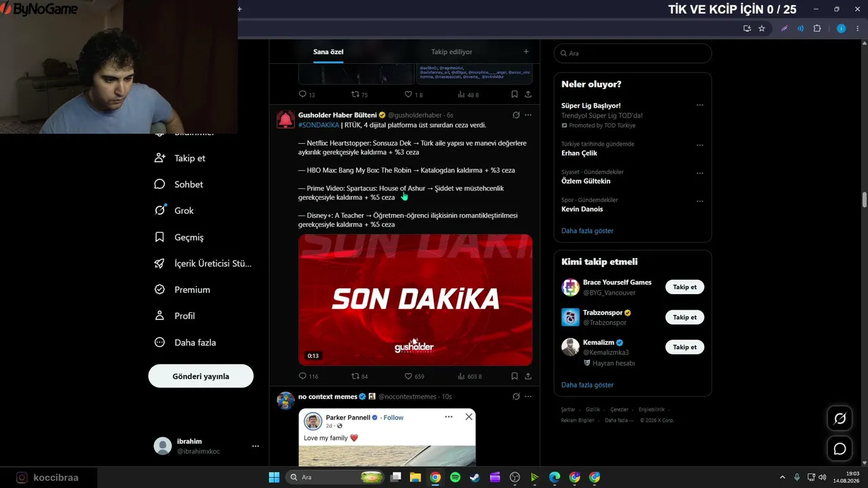Close the Parker Pannell embedded card

tap(469, 417)
